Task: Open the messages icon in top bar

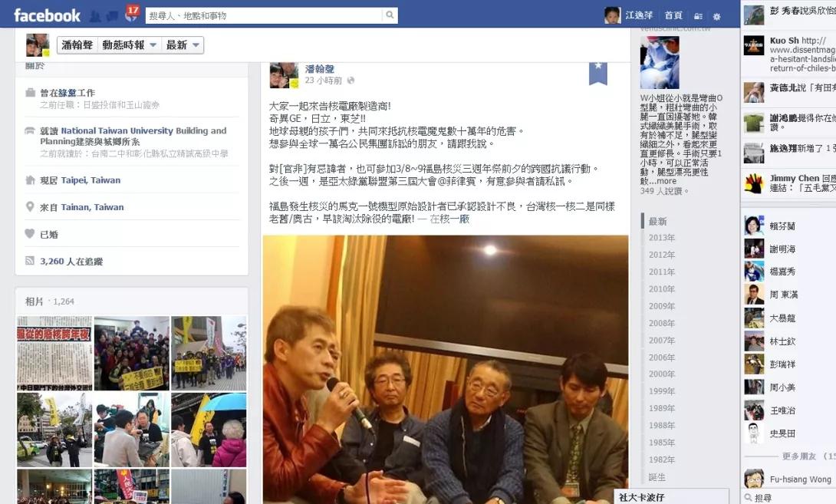Action: point(113,17)
